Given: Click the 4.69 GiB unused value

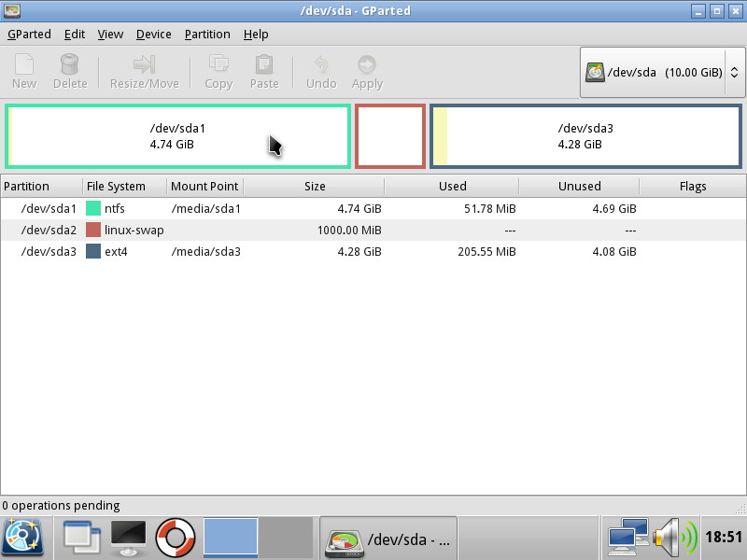Looking at the screenshot, I should pyautogui.click(x=614, y=208).
